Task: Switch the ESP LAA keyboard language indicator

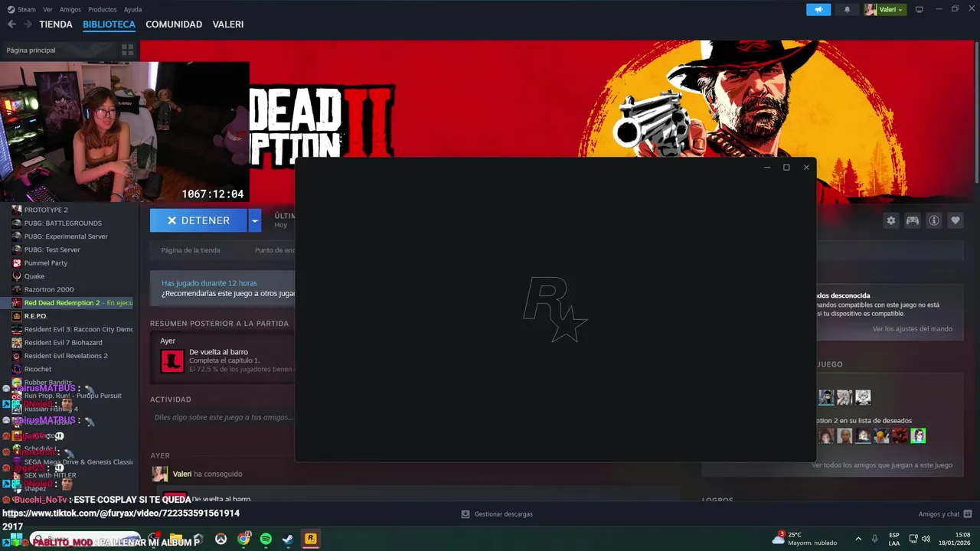Action: 894,539
